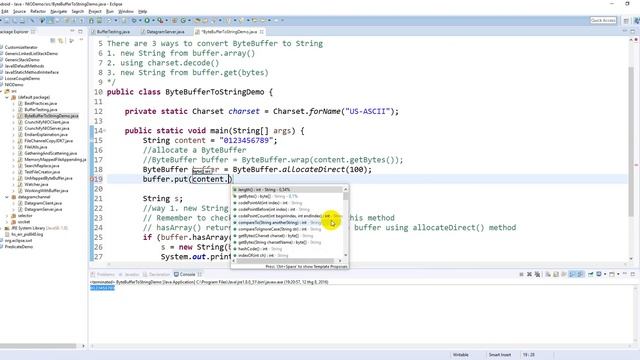Open the Source menu
This screenshot has width=640, height=360.
pyautogui.click(x=19, y=11)
